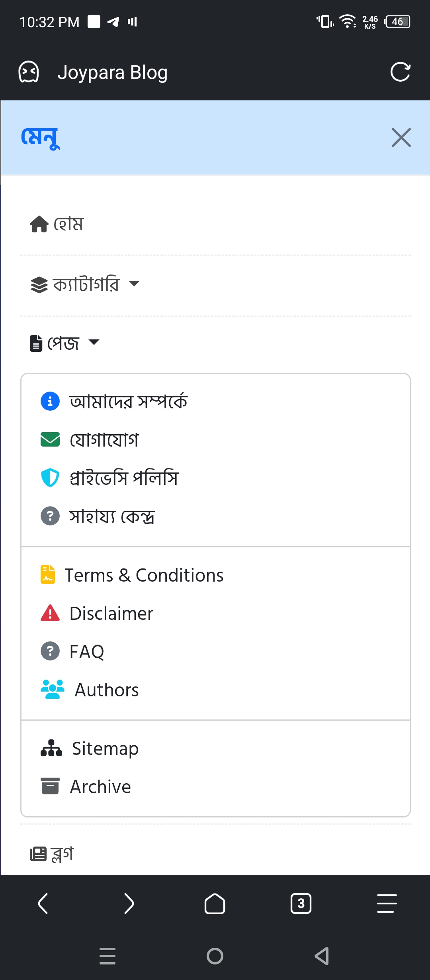This screenshot has height=980, width=430.
Task: Tap the green envelope contact icon
Action: pos(50,439)
